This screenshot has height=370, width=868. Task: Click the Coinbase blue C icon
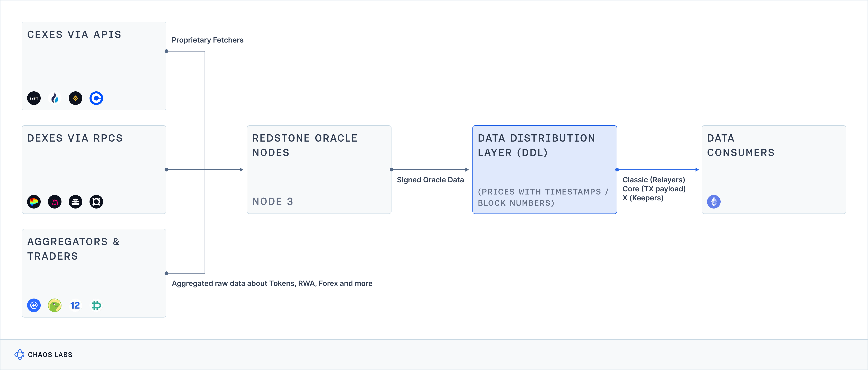click(96, 98)
